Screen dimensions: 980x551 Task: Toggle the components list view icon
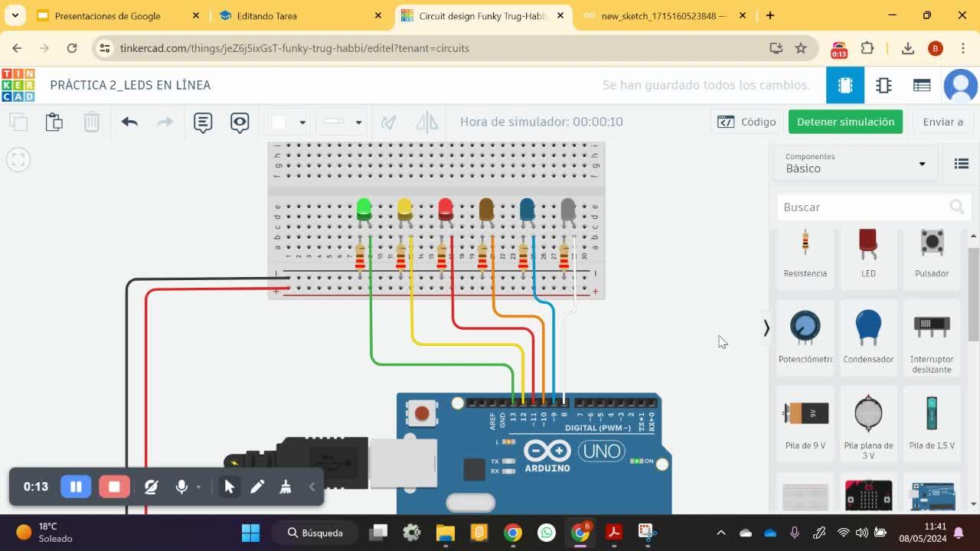(x=962, y=163)
